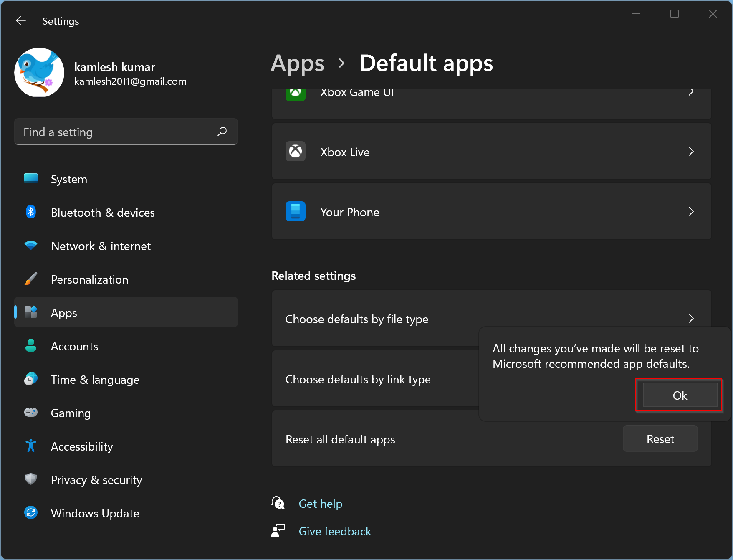The image size is (733, 560).
Task: Expand the Xbox Live chevron
Action: (691, 151)
